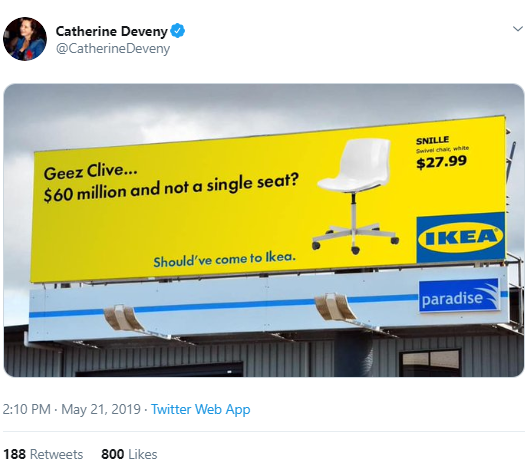Open the @CatherineDeveny handle link
526x474 pixels.
click(113, 49)
